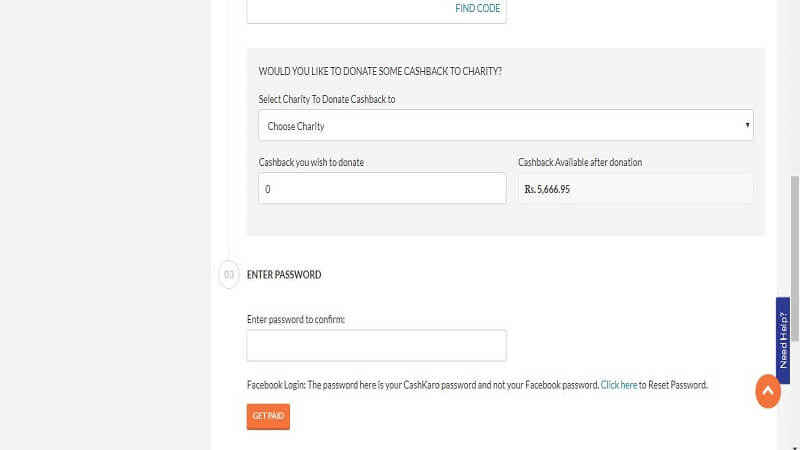Image resolution: width=800 pixels, height=450 pixels.
Task: Click the Facebook Login password note
Action: [422, 385]
